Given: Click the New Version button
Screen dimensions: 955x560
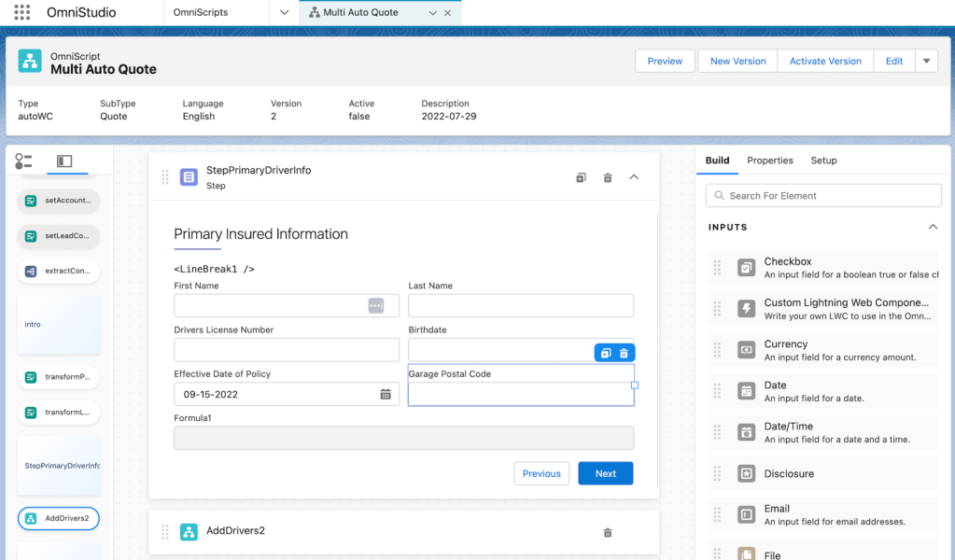Looking at the screenshot, I should [x=737, y=61].
